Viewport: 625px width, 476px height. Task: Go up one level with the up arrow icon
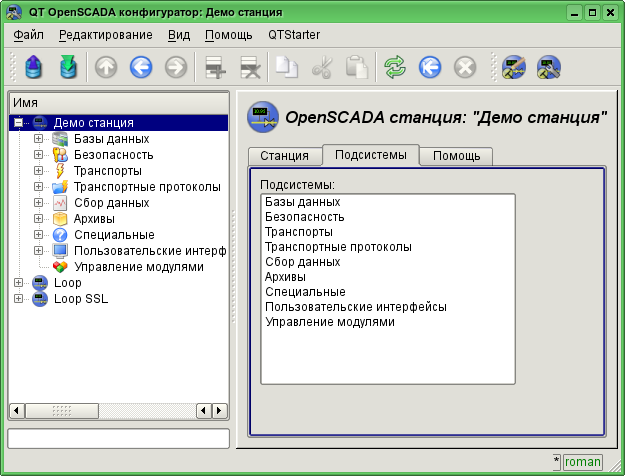tap(106, 67)
